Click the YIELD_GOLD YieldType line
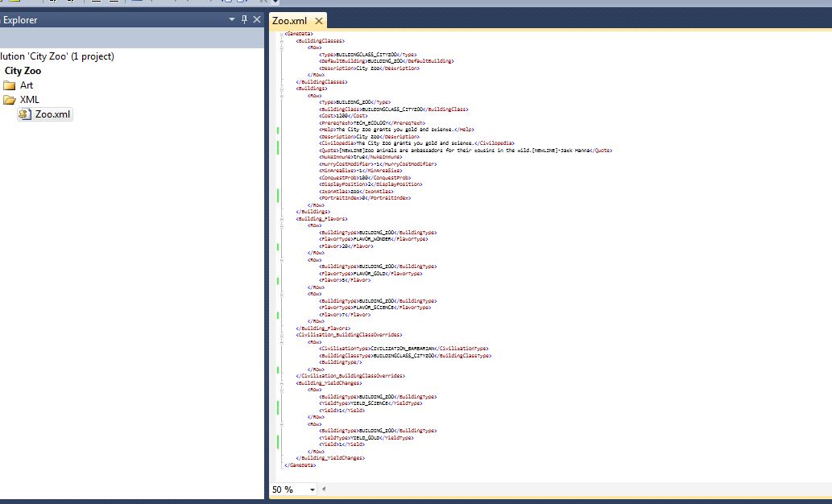This screenshot has width=832, height=504. 366,438
